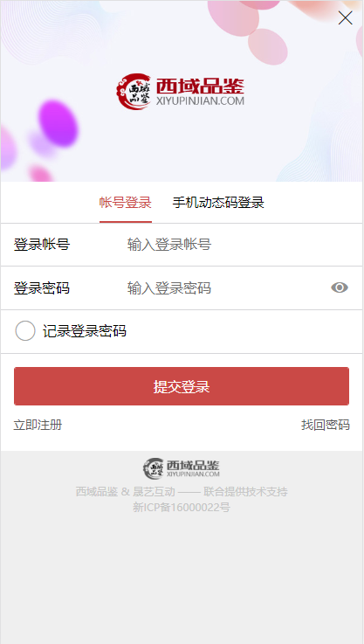
Task: Enable the 记录登录密码 round checkbox
Action: (x=25, y=331)
